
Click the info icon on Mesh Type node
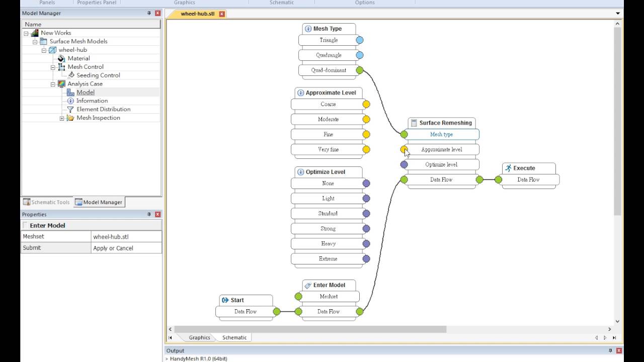308,29
